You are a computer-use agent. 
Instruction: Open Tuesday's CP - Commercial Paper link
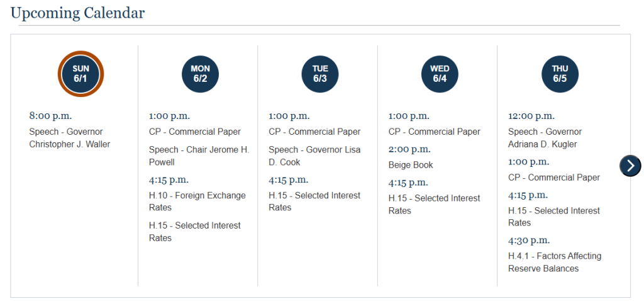(314, 132)
